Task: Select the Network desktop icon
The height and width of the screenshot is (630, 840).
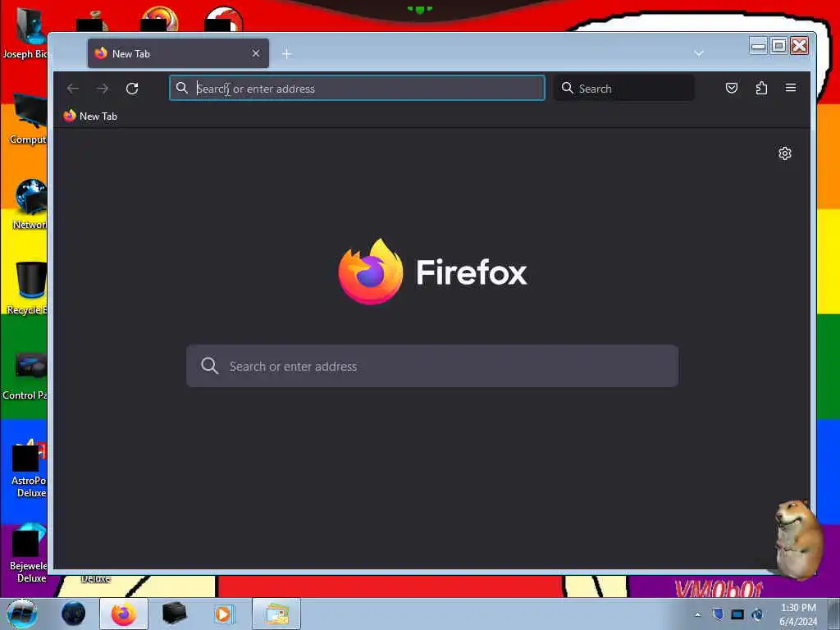Action: tap(30, 204)
